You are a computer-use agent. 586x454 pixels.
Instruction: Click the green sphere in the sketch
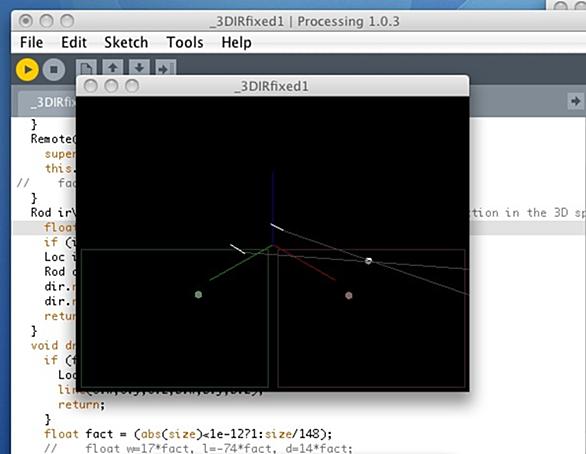tap(198, 294)
